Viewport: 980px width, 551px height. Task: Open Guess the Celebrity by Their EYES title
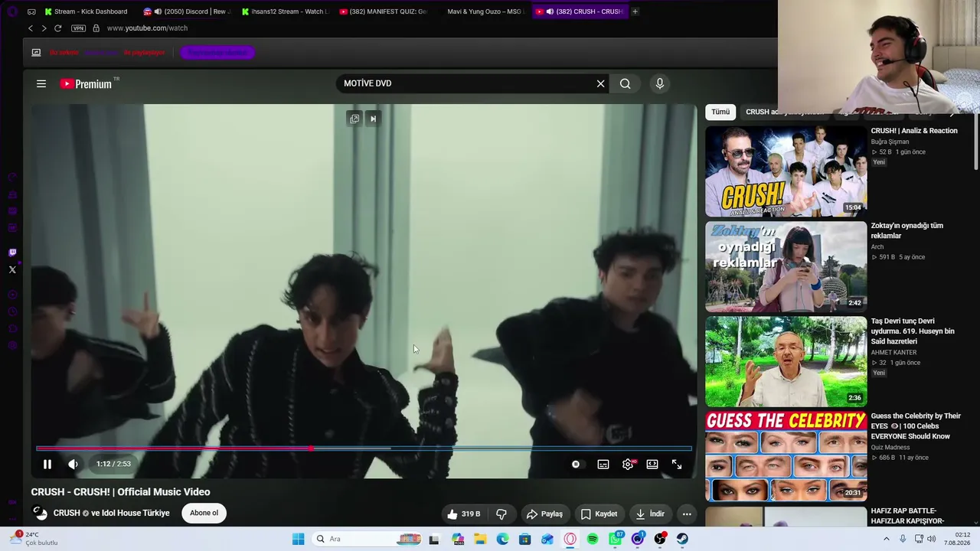point(916,426)
